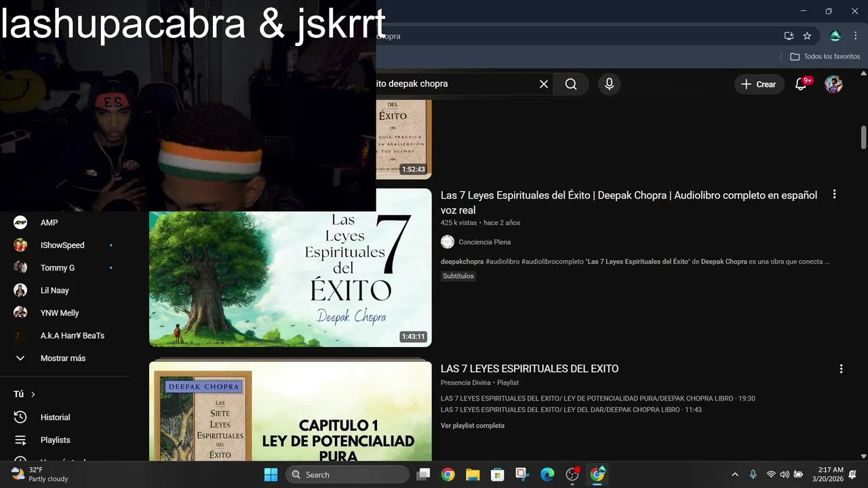Open Chrome three-dot menu
868x488 pixels.
(854, 36)
